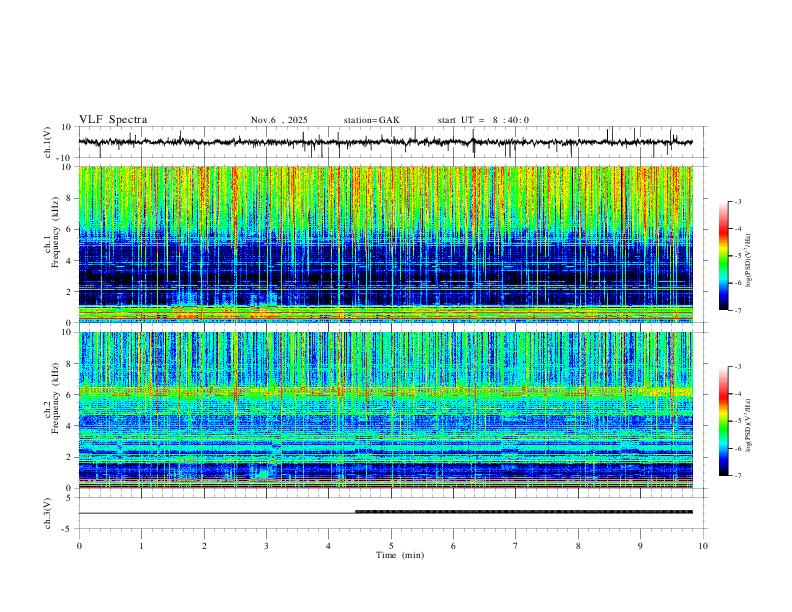Viewport: 792px width, 612px height.
Task: Click the ch.1 PSD color scale bar
Action: click(x=724, y=256)
